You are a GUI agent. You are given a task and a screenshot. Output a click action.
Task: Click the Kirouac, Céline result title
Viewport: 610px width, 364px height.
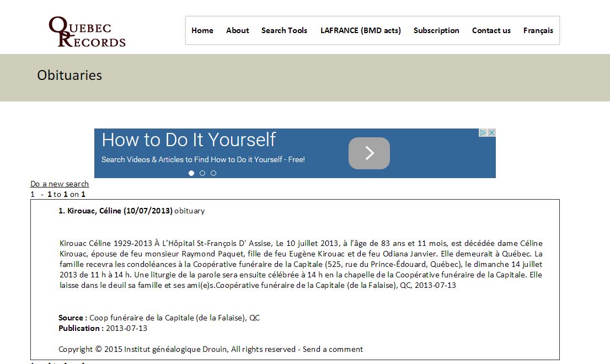(115, 211)
